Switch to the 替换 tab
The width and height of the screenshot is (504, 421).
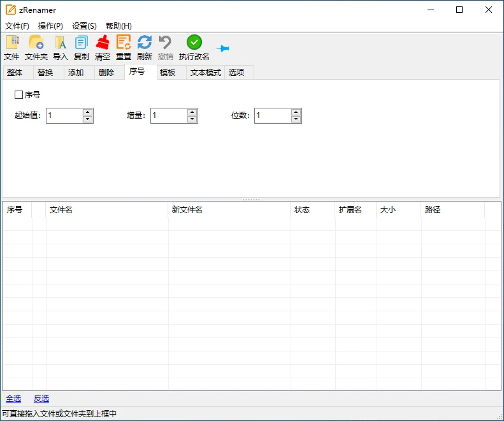(45, 73)
